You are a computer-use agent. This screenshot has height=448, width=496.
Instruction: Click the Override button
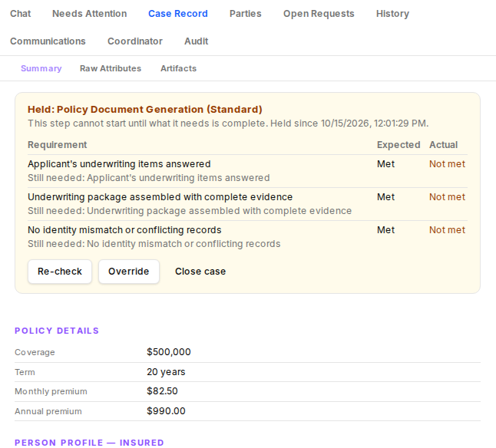coord(129,272)
